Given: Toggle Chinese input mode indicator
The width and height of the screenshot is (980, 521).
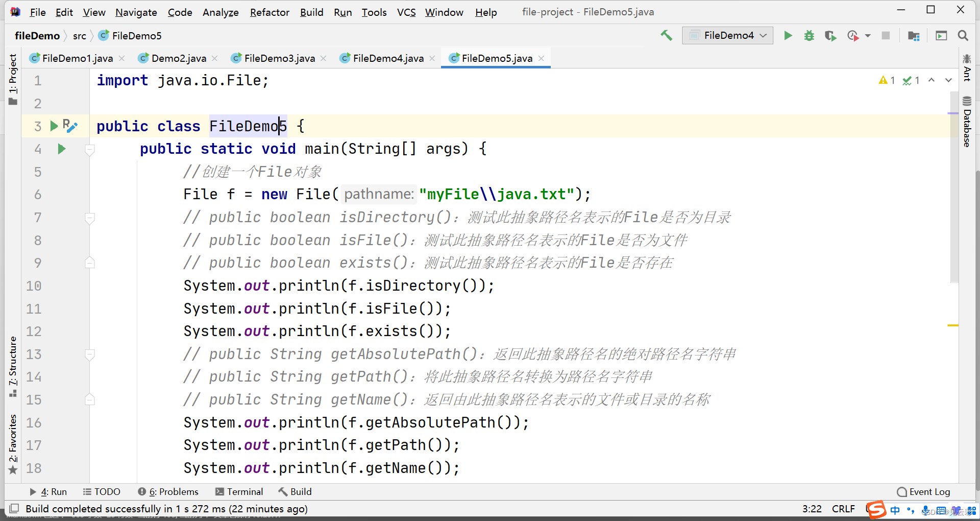Looking at the screenshot, I should point(895,510).
